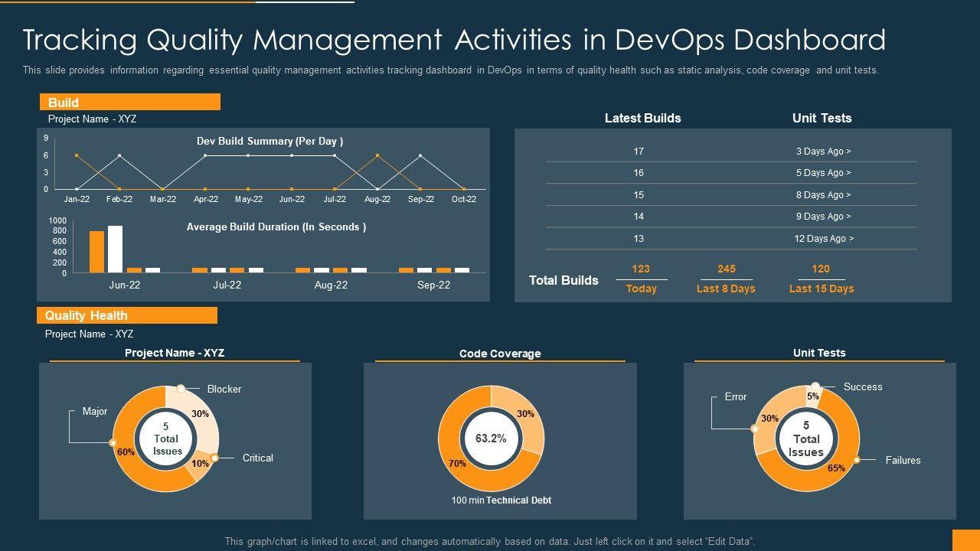Select the white Feb-22 peak data point
The image size is (980, 551).
pyautogui.click(x=119, y=155)
